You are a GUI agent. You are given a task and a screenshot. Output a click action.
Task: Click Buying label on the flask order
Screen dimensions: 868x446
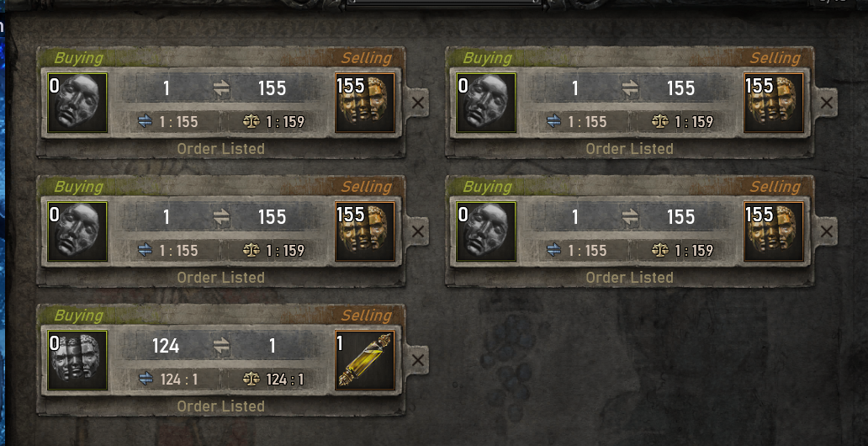pyautogui.click(x=78, y=316)
